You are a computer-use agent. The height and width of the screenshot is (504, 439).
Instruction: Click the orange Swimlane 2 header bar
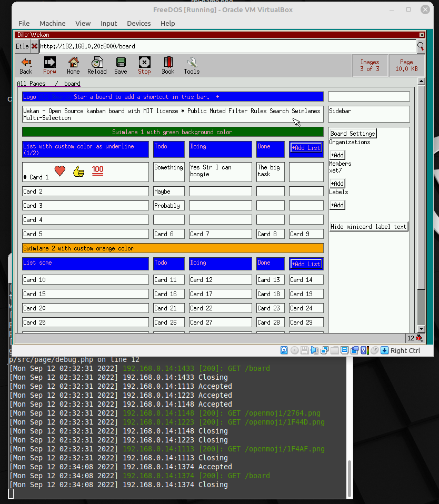click(x=173, y=248)
